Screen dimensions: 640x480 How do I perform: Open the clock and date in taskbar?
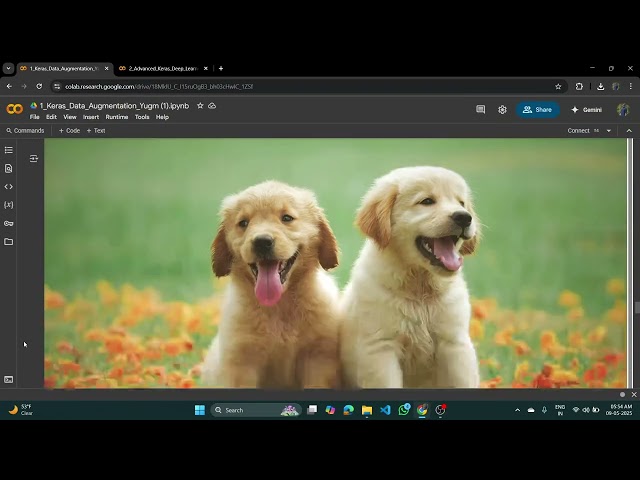[x=619, y=410]
